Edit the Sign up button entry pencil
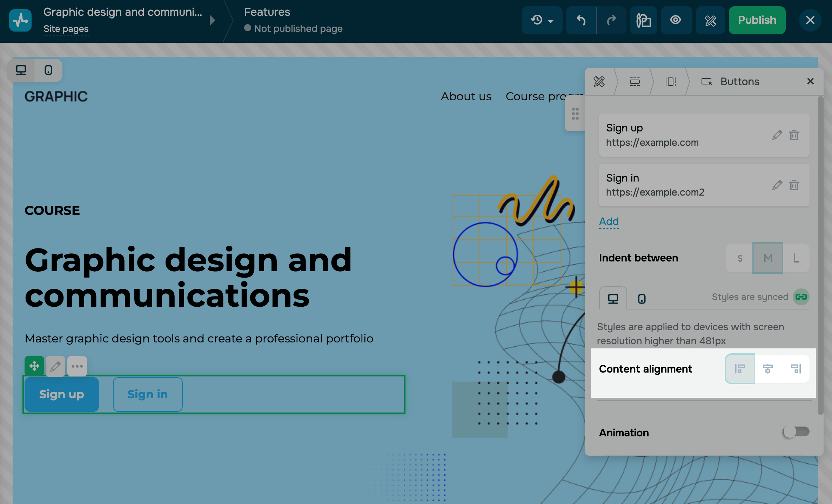832x504 pixels. click(x=777, y=135)
